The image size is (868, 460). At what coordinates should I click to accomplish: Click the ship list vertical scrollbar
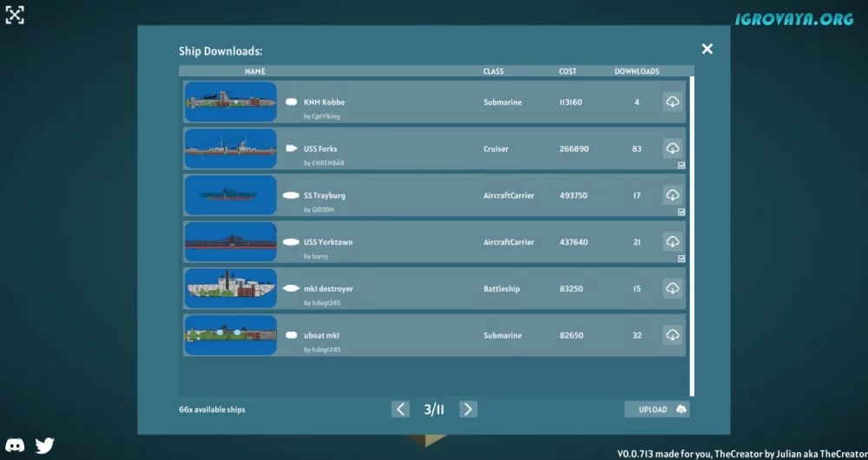[692, 234]
